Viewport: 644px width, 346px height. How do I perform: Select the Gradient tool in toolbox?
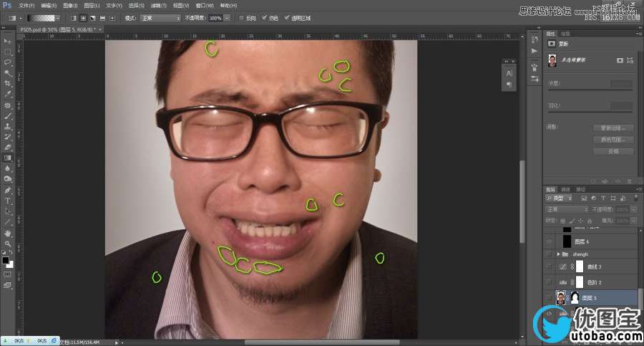click(x=7, y=158)
